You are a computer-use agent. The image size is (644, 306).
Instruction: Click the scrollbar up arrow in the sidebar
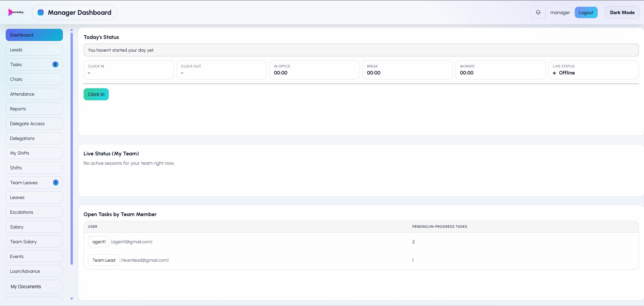(71, 30)
